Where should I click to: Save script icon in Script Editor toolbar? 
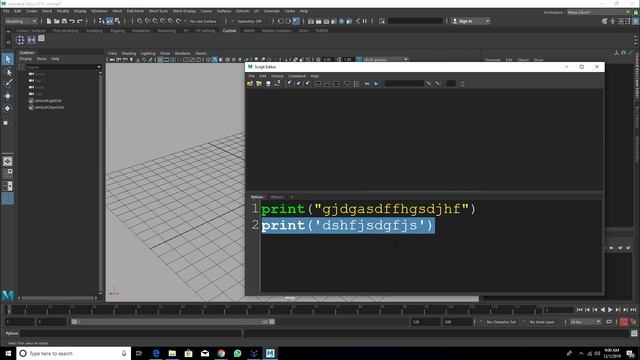click(x=268, y=83)
